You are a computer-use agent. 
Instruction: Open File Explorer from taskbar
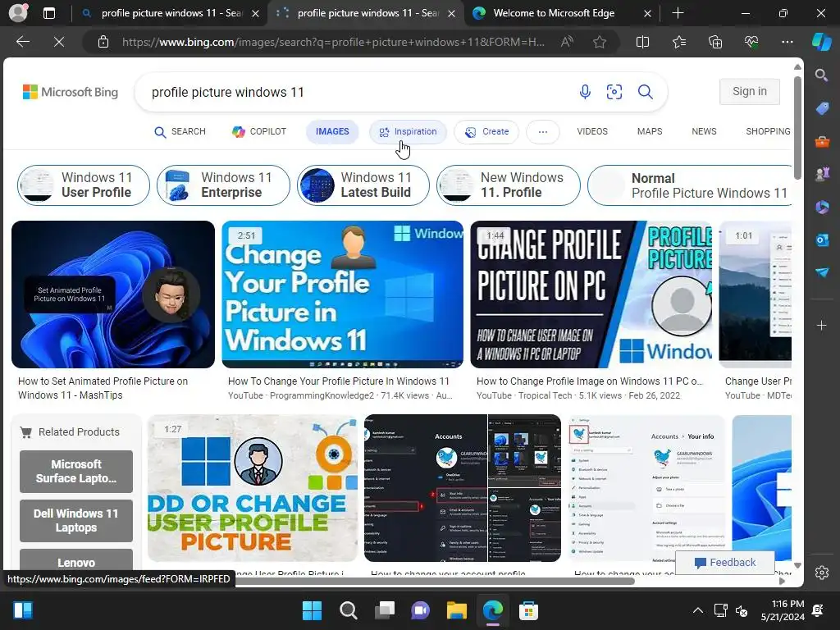coord(456,610)
